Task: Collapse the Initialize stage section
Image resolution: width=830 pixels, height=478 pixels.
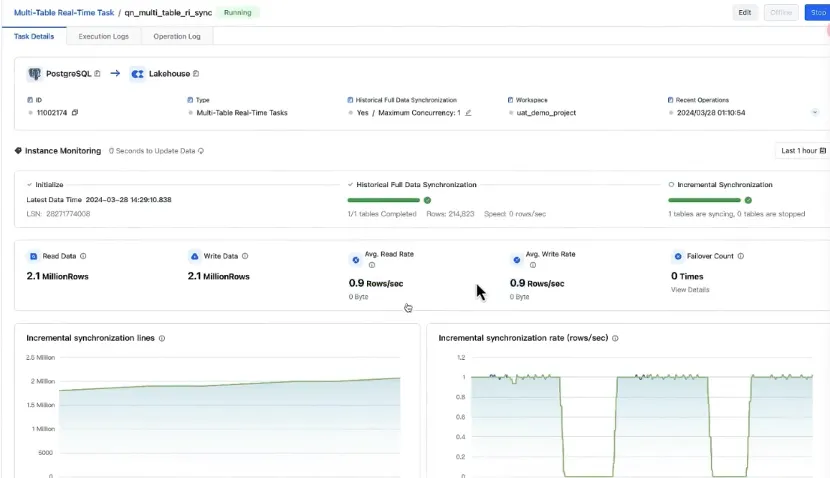Action: coord(30,185)
